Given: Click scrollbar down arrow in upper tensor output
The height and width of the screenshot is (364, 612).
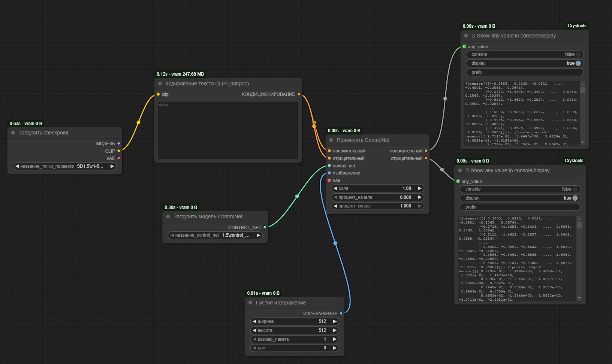Looking at the screenshot, I should [582, 142].
